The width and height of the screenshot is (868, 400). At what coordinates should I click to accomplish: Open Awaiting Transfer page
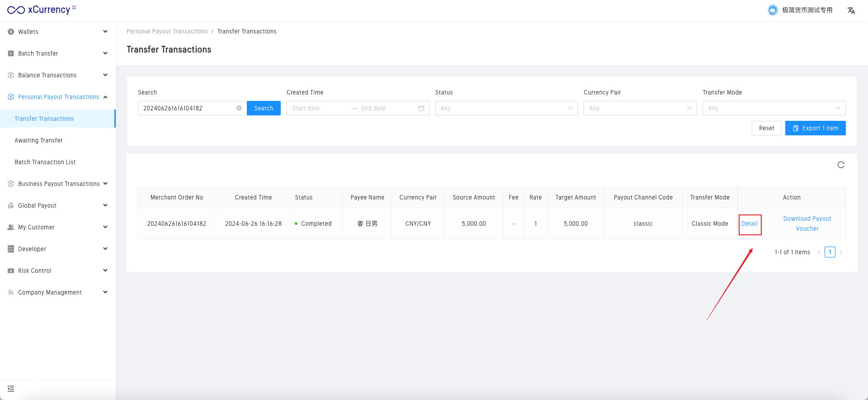click(39, 140)
